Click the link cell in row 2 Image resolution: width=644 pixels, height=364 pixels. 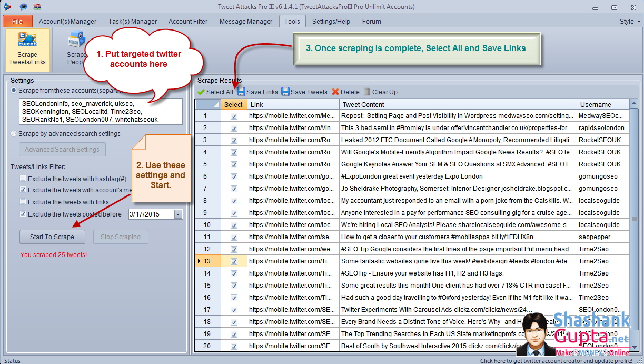[293, 128]
